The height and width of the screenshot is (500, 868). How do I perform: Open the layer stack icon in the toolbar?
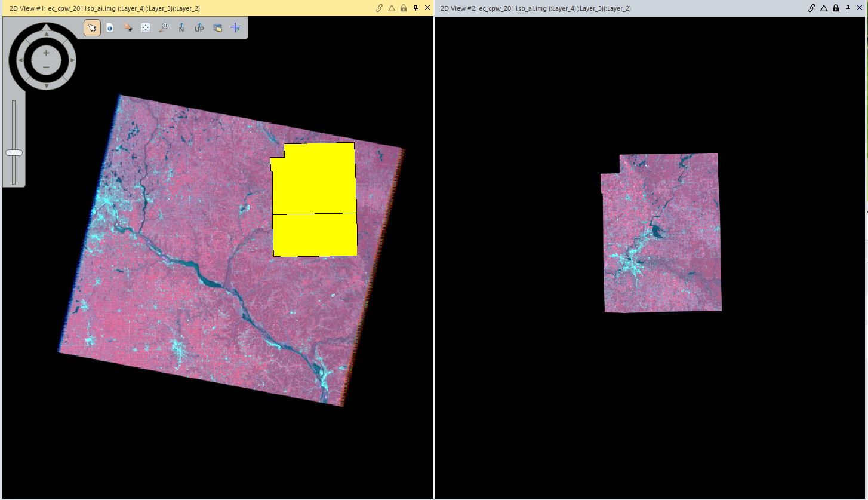coord(217,27)
